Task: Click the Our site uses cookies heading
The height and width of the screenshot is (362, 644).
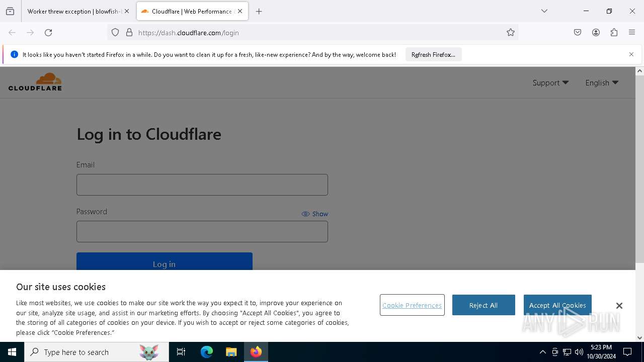Action: point(61,287)
